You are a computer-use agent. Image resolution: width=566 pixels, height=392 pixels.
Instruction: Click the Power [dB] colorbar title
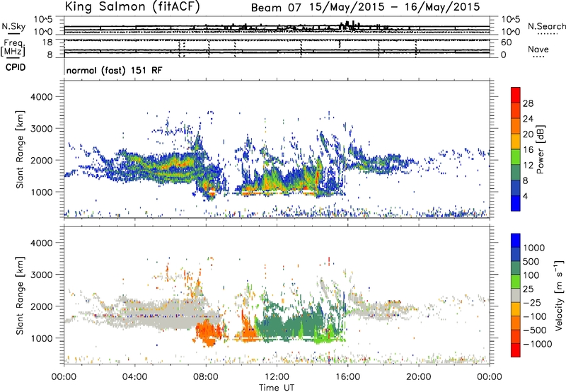click(540, 149)
